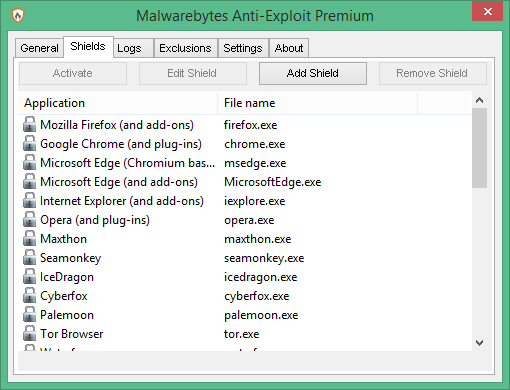Go to the Settings tab

tap(243, 48)
